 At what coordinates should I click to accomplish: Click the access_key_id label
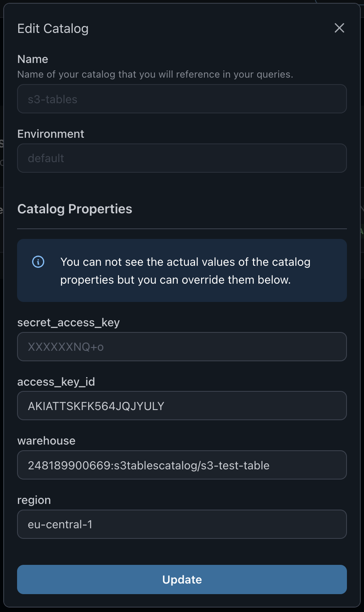point(56,382)
